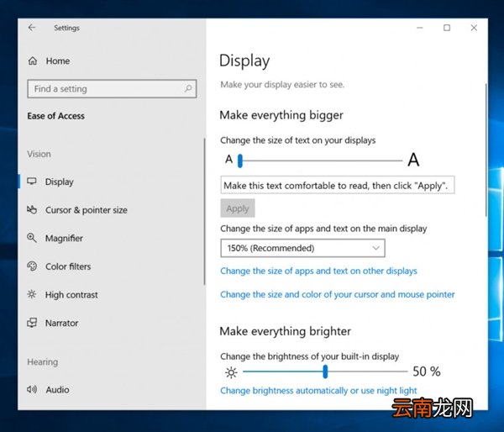Go back with the Settings arrow

(32, 28)
